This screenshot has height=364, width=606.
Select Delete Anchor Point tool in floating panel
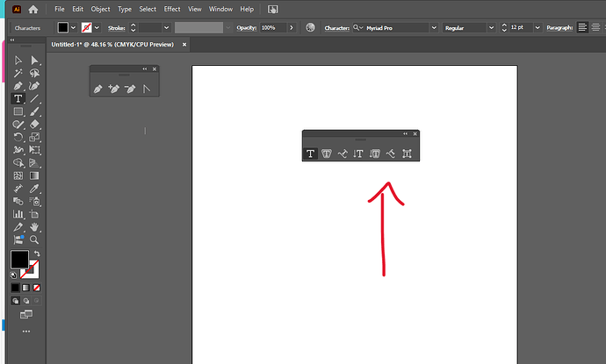coord(130,89)
